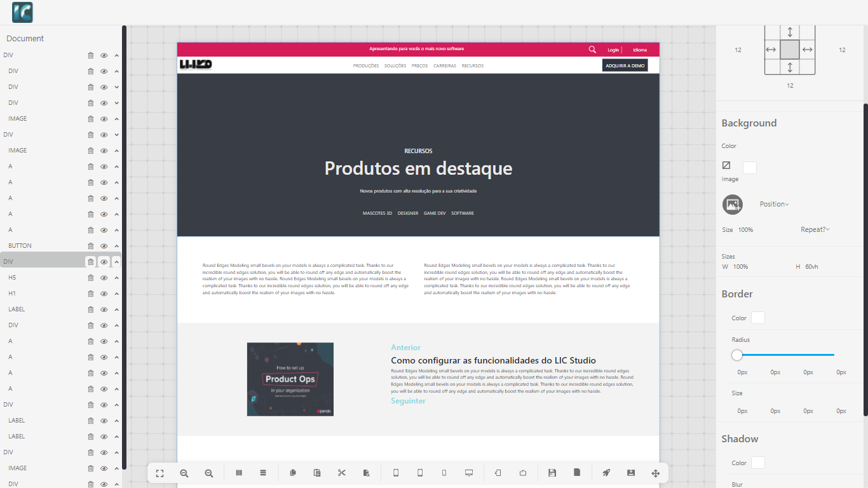868x488 pixels.
Task: Click the Document panel title
Action: coord(25,38)
